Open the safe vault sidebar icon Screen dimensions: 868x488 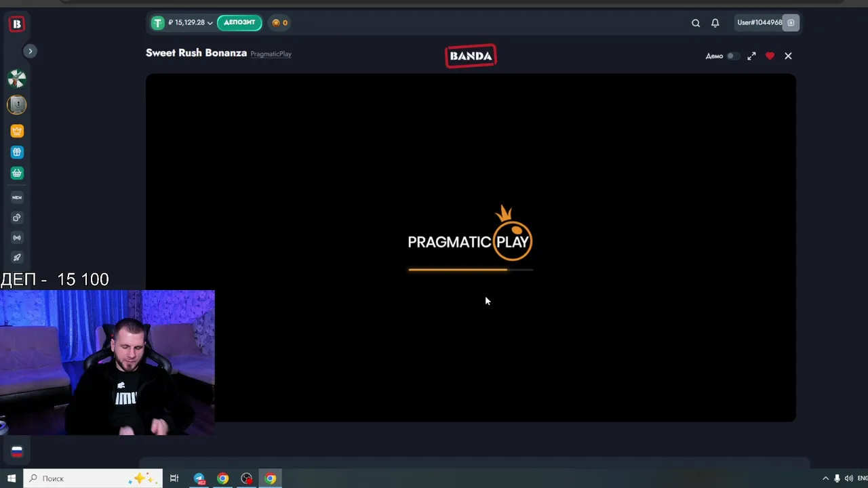coord(17,104)
